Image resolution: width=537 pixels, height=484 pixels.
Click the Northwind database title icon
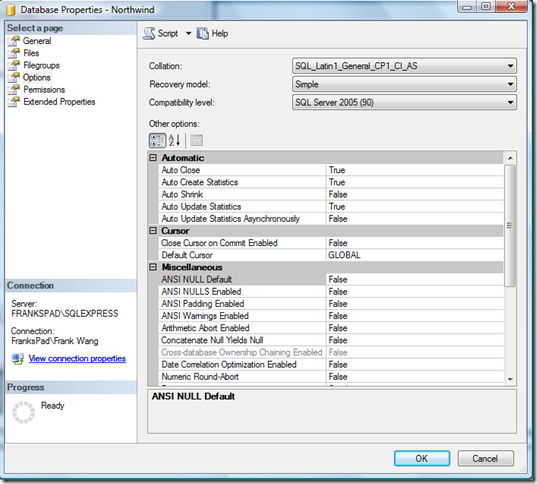[11, 10]
